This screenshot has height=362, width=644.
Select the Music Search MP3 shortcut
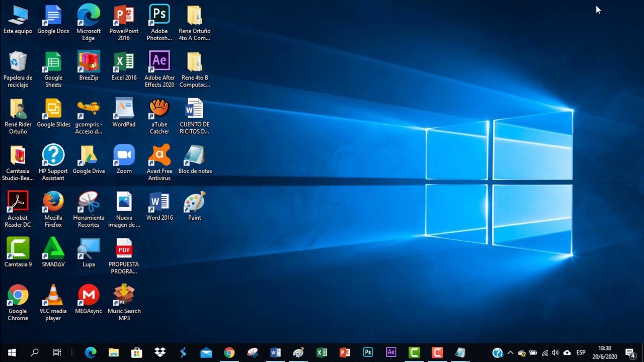(124, 303)
